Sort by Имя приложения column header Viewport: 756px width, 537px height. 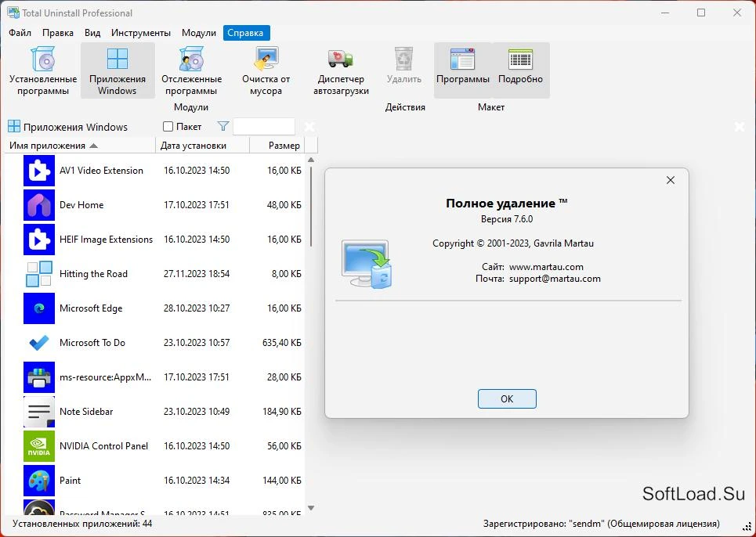[x=80, y=146]
